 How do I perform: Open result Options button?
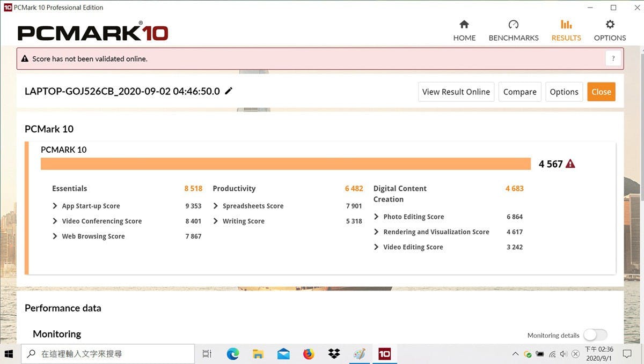[x=564, y=92]
